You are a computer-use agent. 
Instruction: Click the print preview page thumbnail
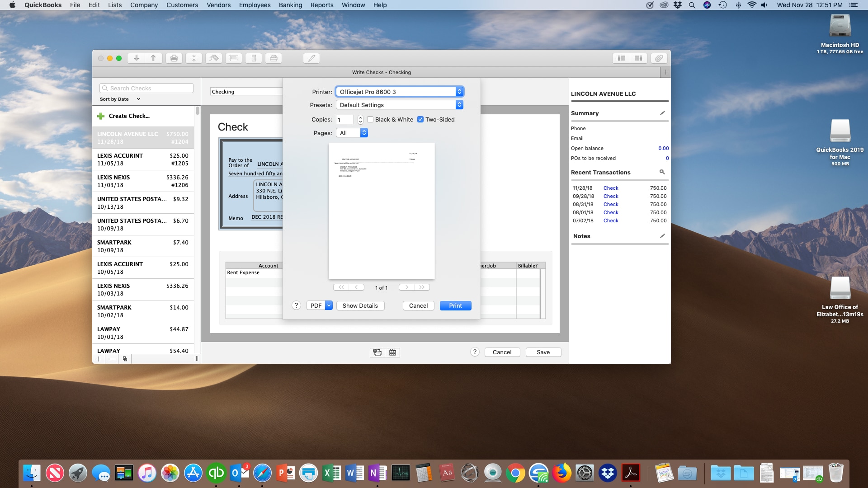tap(382, 211)
